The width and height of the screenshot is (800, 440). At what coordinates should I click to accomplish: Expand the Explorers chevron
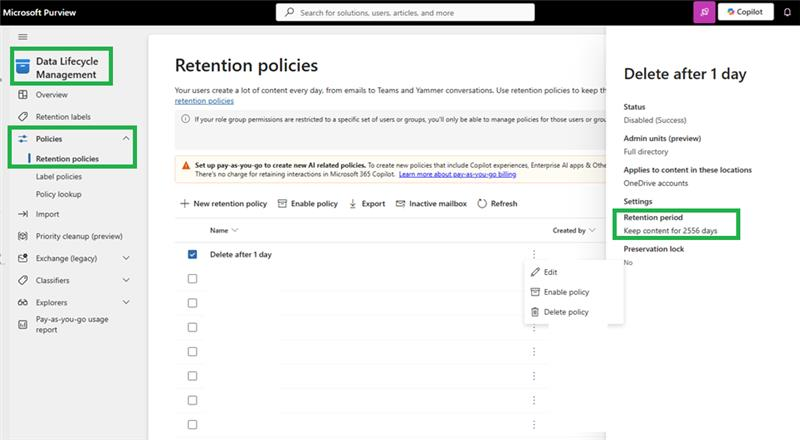click(x=126, y=302)
